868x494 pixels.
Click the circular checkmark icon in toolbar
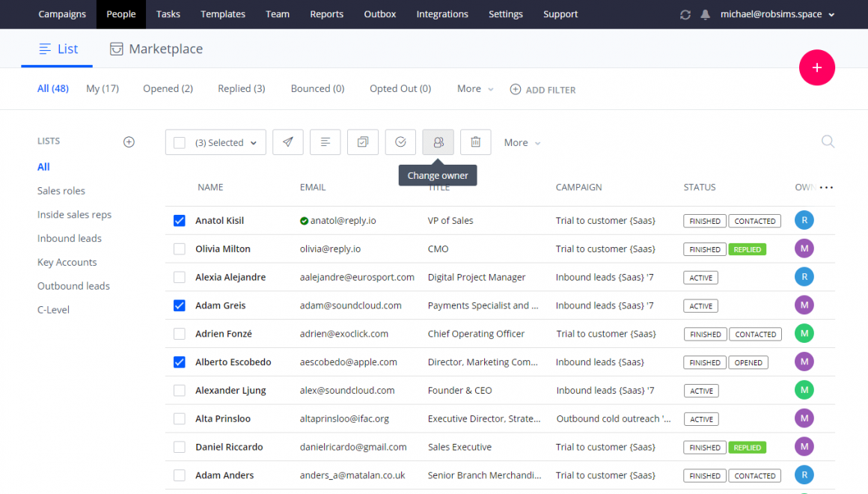(400, 142)
